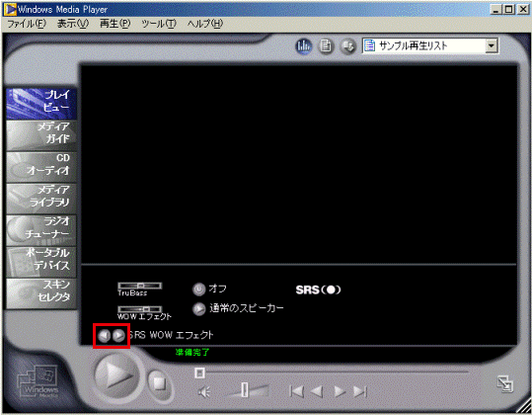Click the rewind button

(317, 391)
